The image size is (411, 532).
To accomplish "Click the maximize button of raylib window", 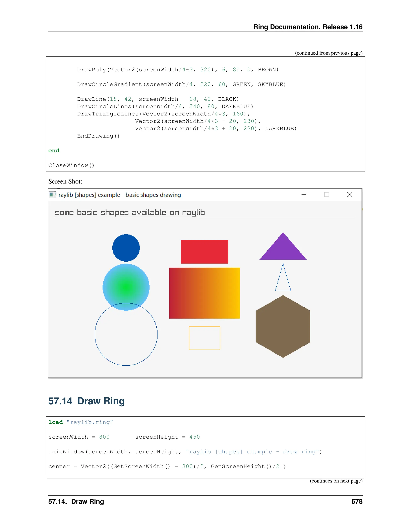I will point(327,194).
